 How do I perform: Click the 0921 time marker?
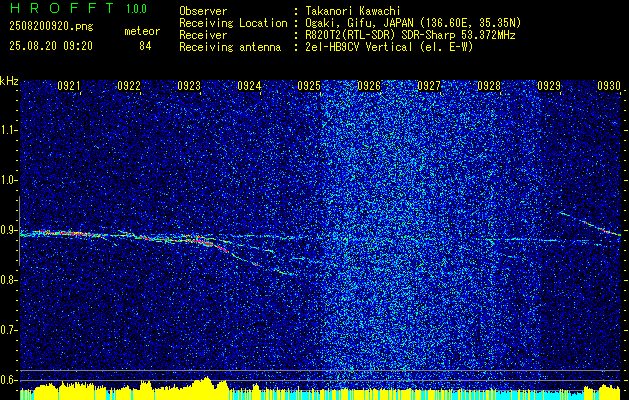pyautogui.click(x=69, y=86)
